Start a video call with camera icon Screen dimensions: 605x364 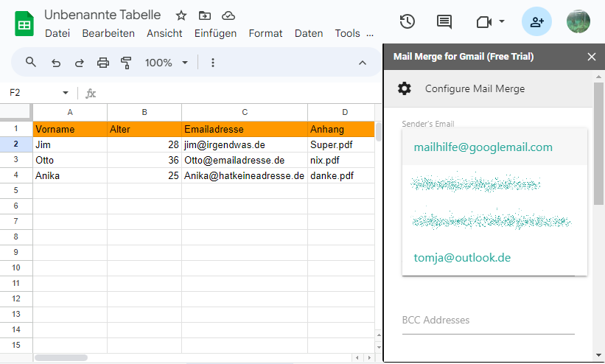pyautogui.click(x=484, y=22)
